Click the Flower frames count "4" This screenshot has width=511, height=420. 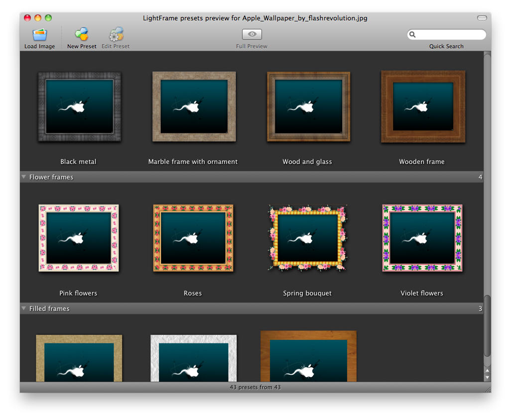pyautogui.click(x=480, y=177)
